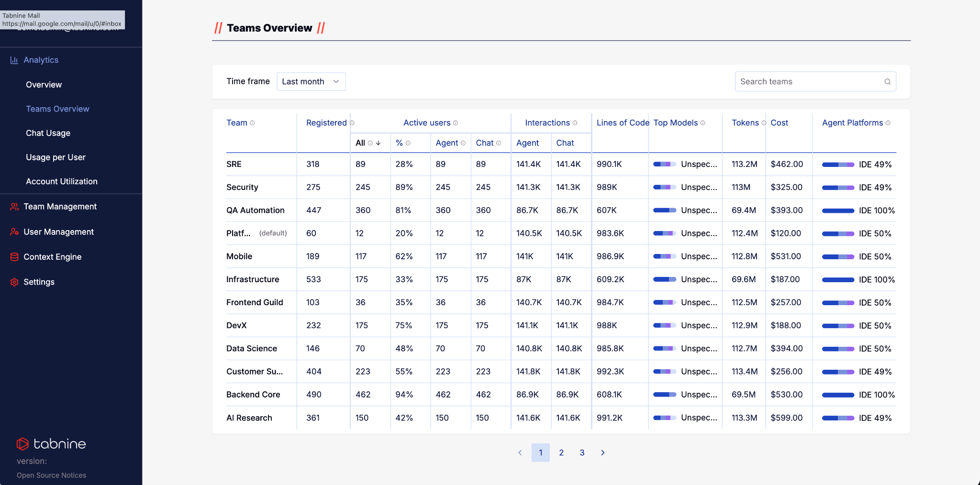Click the User Management icon
This screenshot has height=485, width=980.
click(x=14, y=232)
